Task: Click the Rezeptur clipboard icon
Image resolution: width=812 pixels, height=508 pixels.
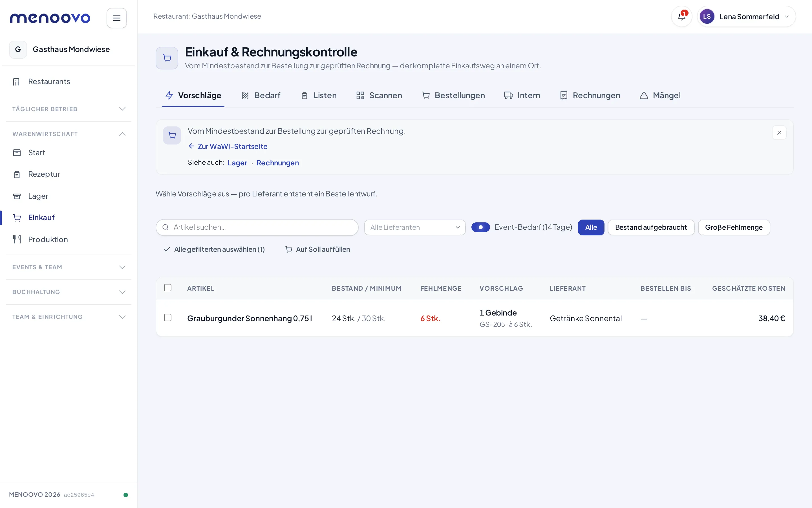Action: [x=17, y=174]
